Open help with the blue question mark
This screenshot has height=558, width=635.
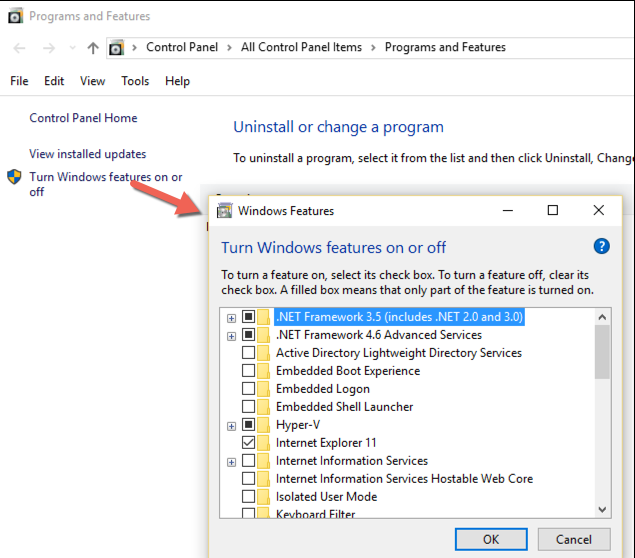pos(602,246)
